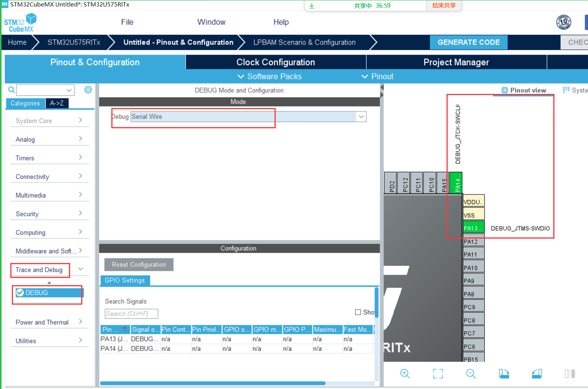Select the PA15 pin on chip
Image resolution: width=588 pixels, height=389 pixels.
(443, 183)
